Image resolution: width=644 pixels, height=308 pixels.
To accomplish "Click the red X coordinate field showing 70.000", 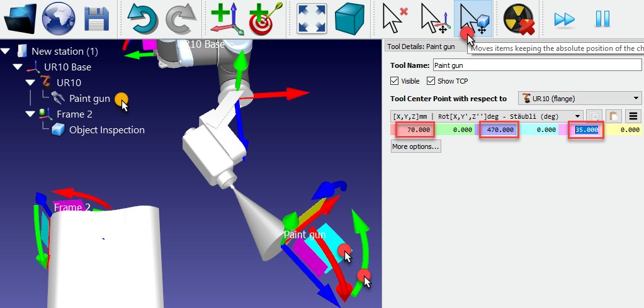I will point(415,130).
